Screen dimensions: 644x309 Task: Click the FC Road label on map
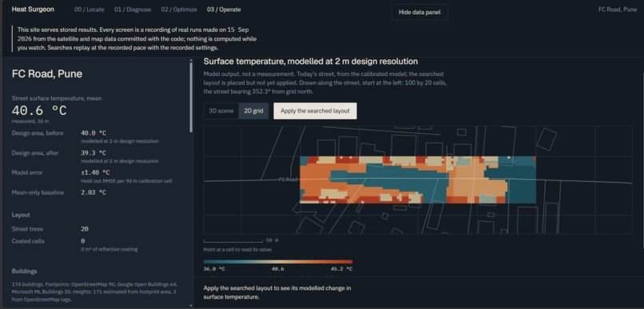[x=288, y=180]
